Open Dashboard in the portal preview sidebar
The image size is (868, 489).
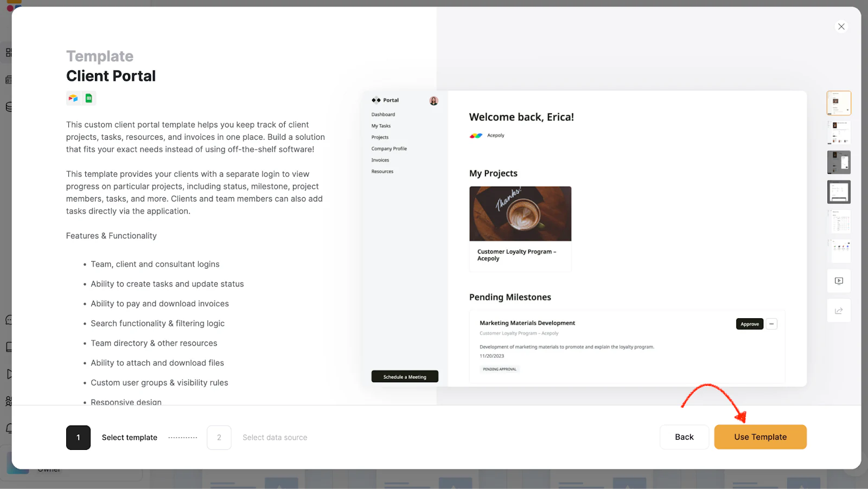tap(383, 114)
